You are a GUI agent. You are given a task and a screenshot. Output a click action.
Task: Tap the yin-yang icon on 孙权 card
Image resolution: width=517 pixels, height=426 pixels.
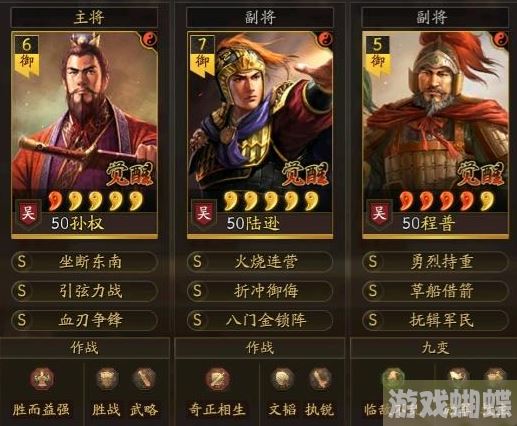pos(151,40)
